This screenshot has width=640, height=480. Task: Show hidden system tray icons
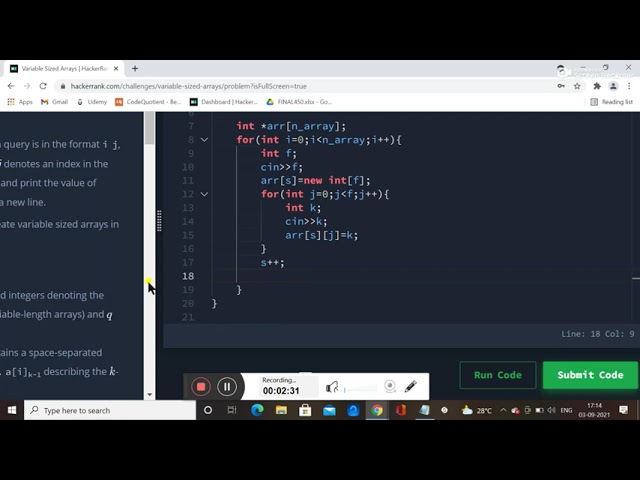(503, 410)
